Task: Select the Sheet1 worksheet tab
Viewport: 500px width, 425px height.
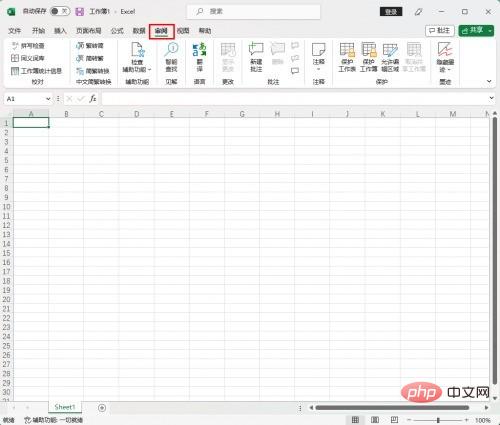Action: [65, 407]
